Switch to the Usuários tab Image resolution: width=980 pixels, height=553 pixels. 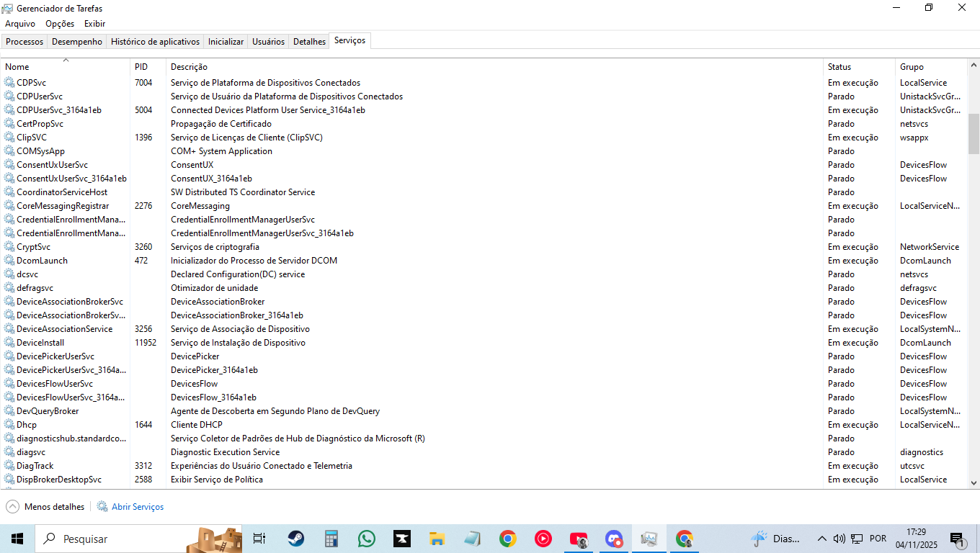pos(268,42)
